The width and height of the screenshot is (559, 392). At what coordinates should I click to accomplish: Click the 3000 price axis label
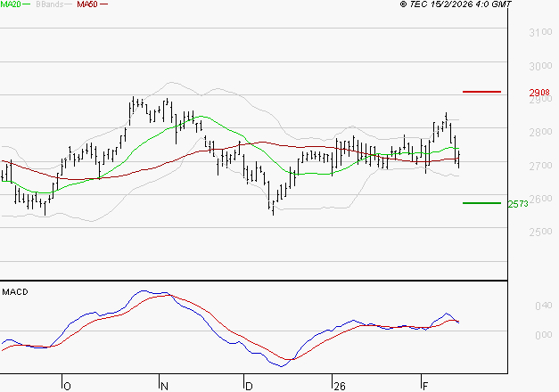click(x=540, y=66)
